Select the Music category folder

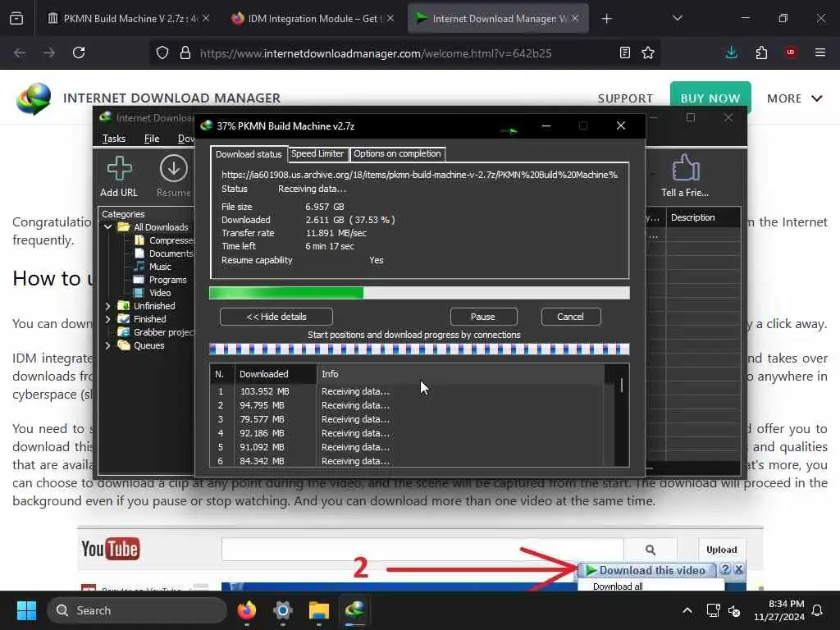click(153, 267)
